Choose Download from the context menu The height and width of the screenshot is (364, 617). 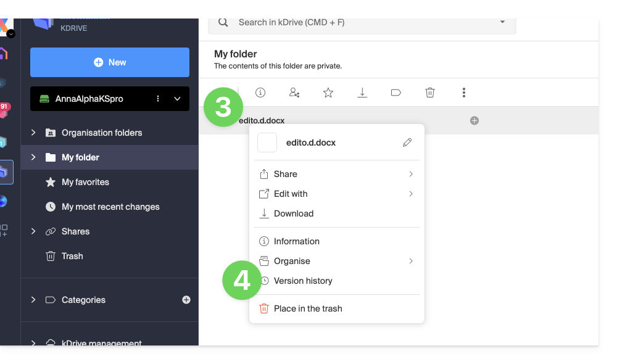pyautogui.click(x=336, y=213)
